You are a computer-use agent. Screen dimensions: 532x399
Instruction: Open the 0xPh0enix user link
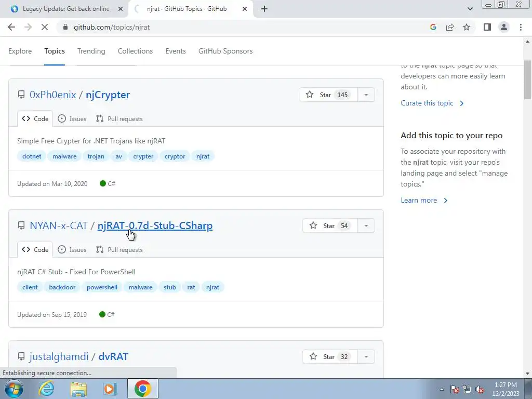pyautogui.click(x=52, y=95)
